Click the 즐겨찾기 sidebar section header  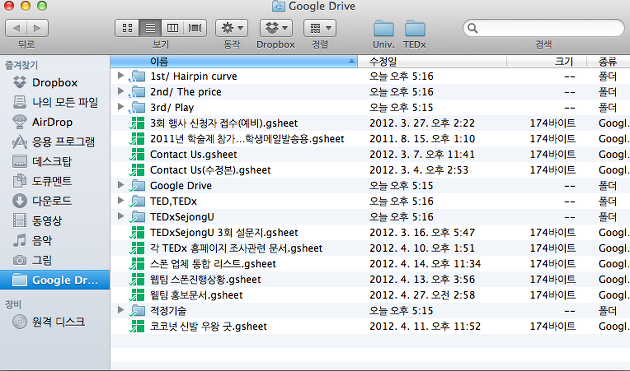[21, 65]
